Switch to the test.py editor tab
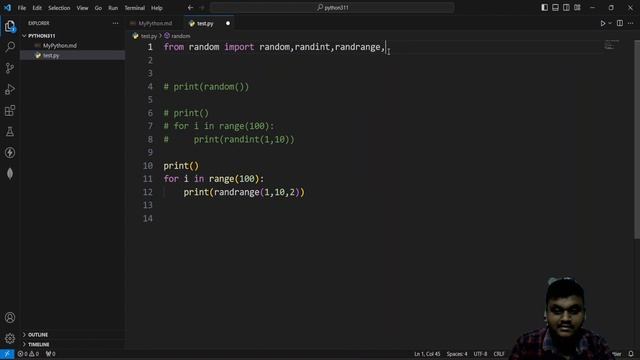Screen dimensions: 640x360 (205, 24)
